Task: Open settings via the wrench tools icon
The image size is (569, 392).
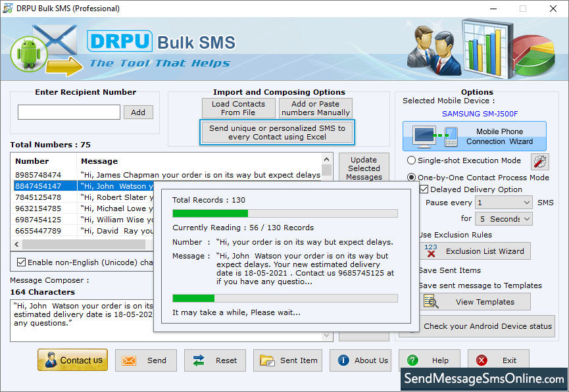Action: pyautogui.click(x=539, y=162)
